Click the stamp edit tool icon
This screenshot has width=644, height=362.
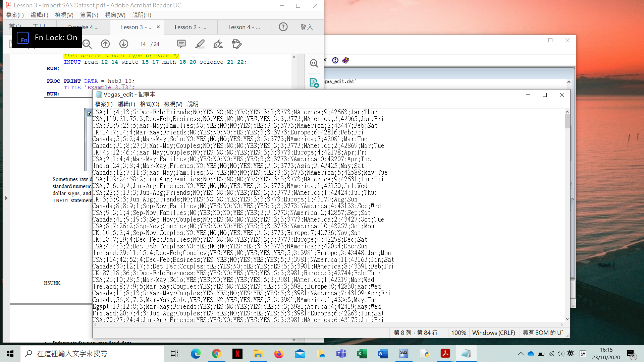coord(236,44)
